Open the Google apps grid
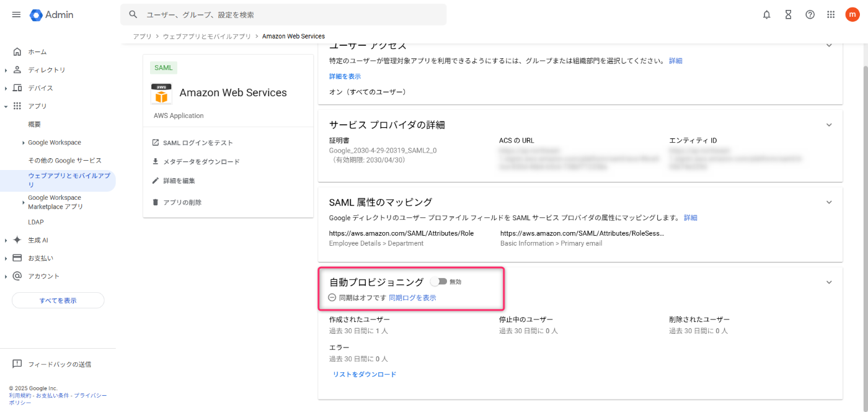This screenshot has height=412, width=868. tap(831, 14)
